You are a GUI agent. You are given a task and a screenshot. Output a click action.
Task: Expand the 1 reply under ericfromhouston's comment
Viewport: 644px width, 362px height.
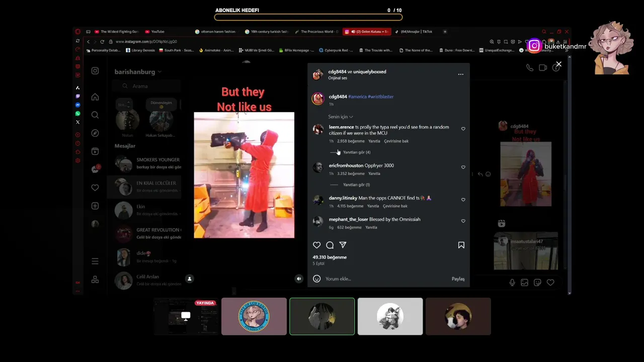[x=356, y=185]
